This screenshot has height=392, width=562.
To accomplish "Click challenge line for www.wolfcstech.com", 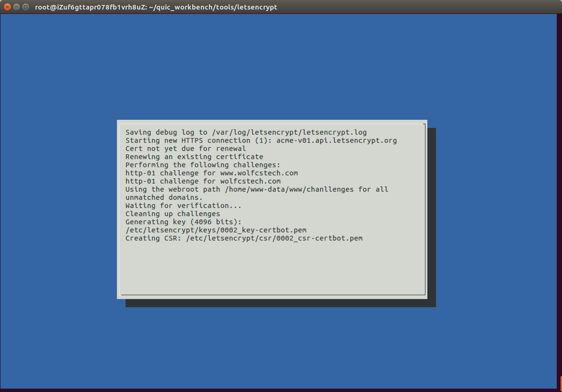I will click(x=212, y=173).
